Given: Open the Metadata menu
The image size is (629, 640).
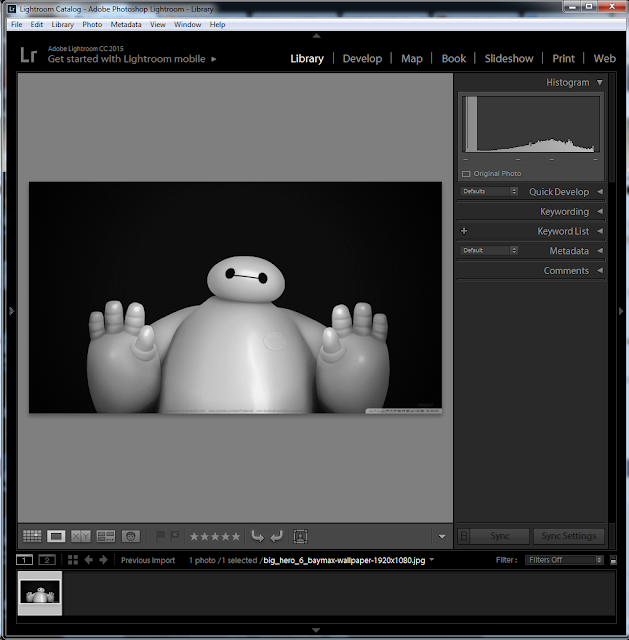Looking at the screenshot, I should [126, 24].
